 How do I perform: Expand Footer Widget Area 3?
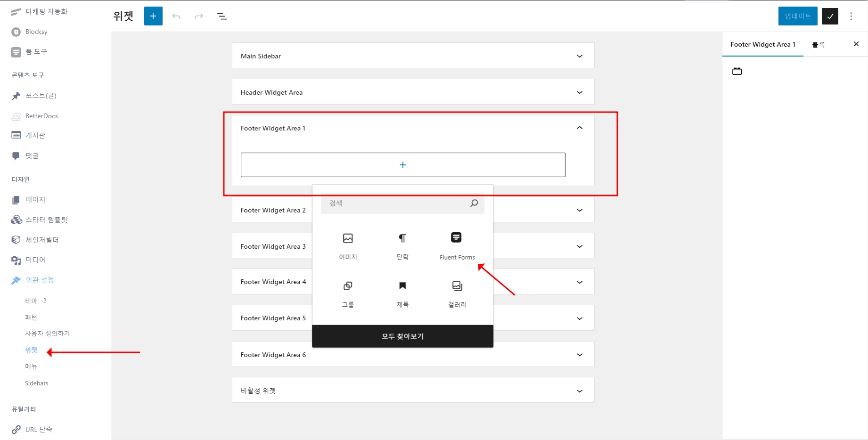tap(580, 246)
